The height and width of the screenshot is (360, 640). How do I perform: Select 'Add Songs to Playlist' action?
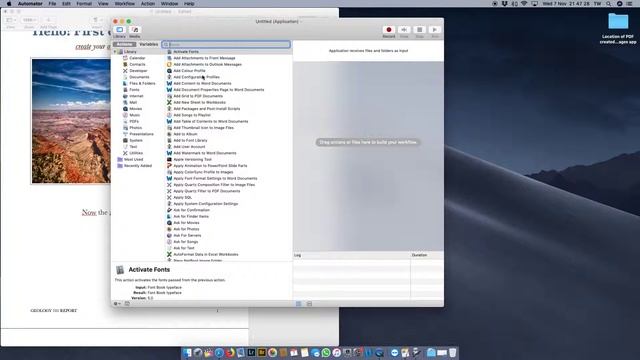tap(229, 115)
